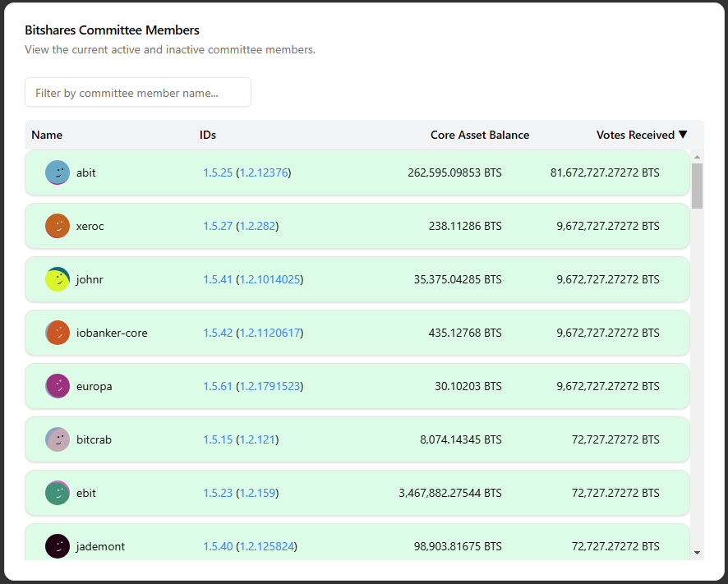The image size is (728, 584).
Task: Click the scrollbar down arrow
Action: pyautogui.click(x=697, y=553)
